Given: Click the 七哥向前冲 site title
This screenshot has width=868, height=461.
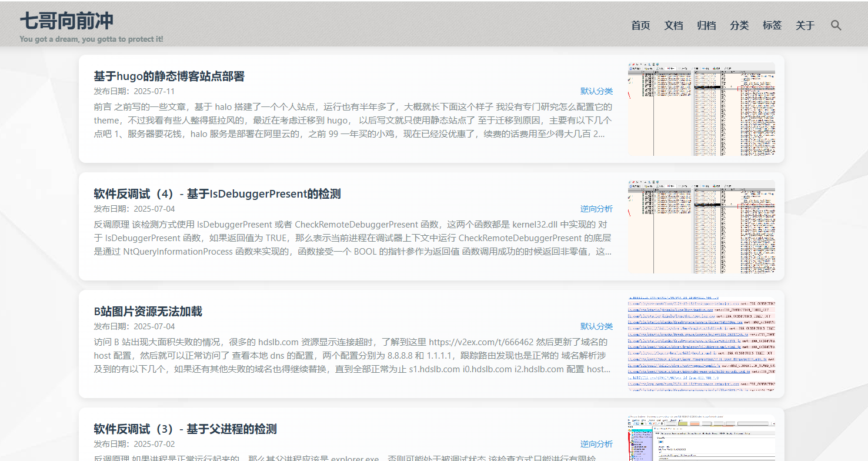Looking at the screenshot, I should [x=66, y=21].
